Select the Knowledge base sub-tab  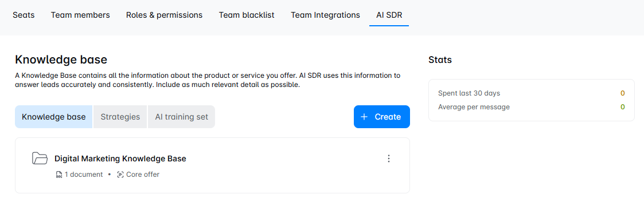click(54, 117)
